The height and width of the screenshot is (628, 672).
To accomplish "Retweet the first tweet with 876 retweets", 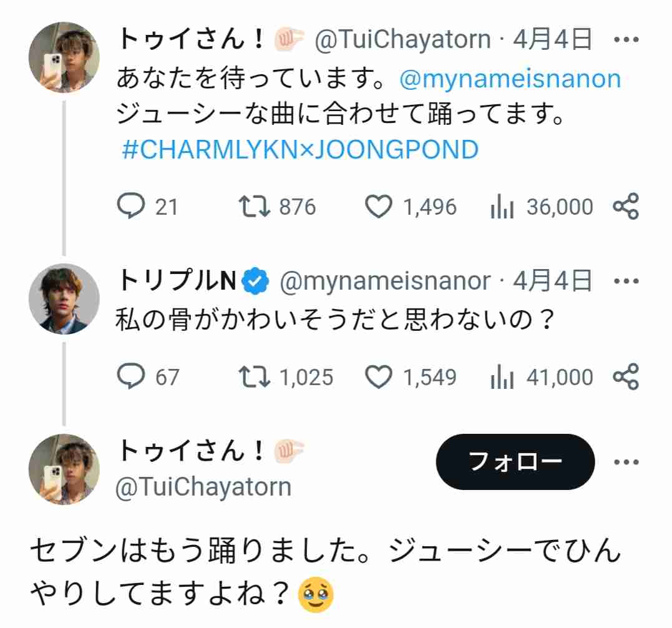I will [254, 206].
